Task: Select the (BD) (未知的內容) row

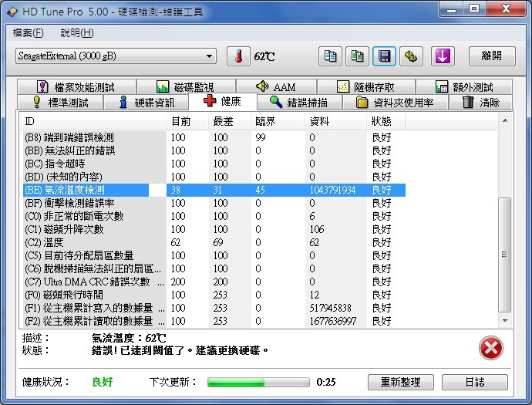Action: coord(213,177)
